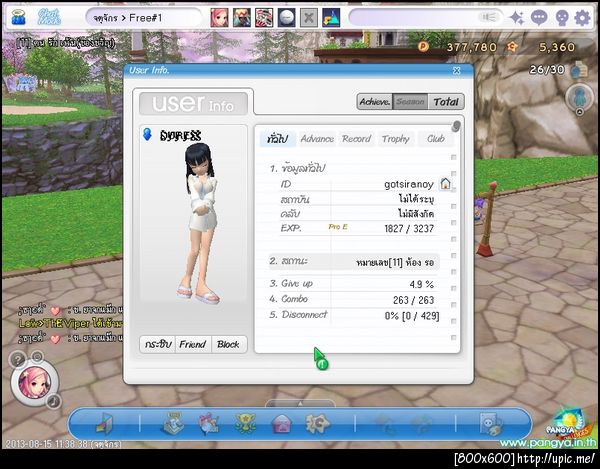
Task: Select the pink-haired character slot icon
Action: (219, 18)
